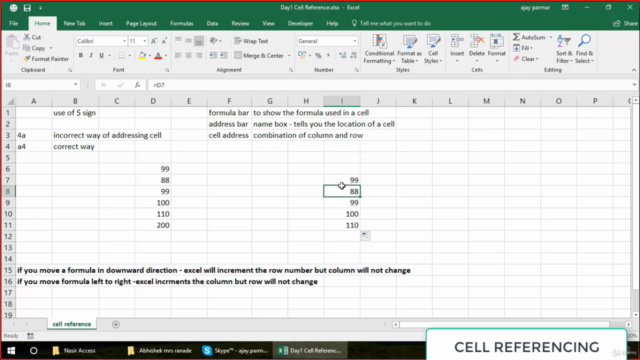Screen dimensions: 640x360
Task: Click Decrease Decimal icon
Action: click(353, 56)
